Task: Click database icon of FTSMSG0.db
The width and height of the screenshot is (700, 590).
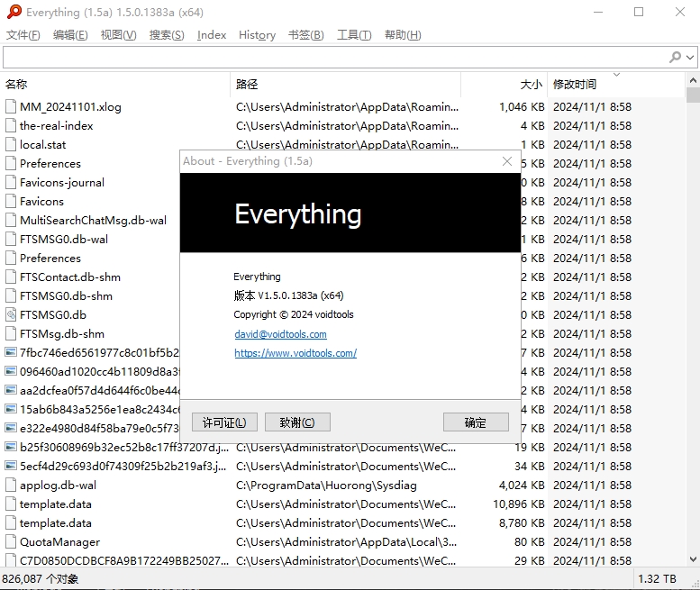Action: point(11,315)
